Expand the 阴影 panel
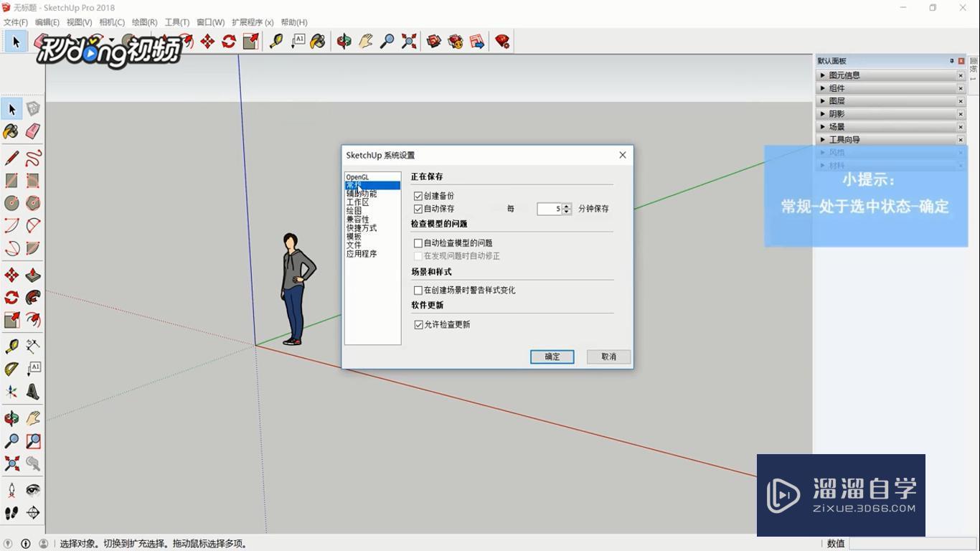Screen dimensions: 980x551 pos(823,114)
